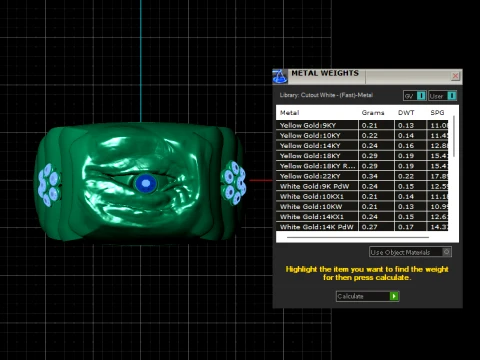
Task: Click the left gemstone cluster on ring
Action: pyautogui.click(x=49, y=185)
